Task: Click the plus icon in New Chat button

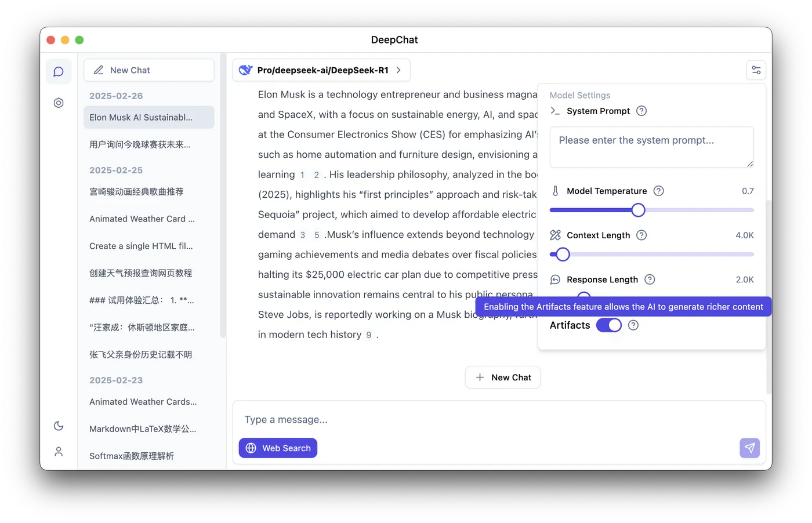Action: tap(480, 377)
